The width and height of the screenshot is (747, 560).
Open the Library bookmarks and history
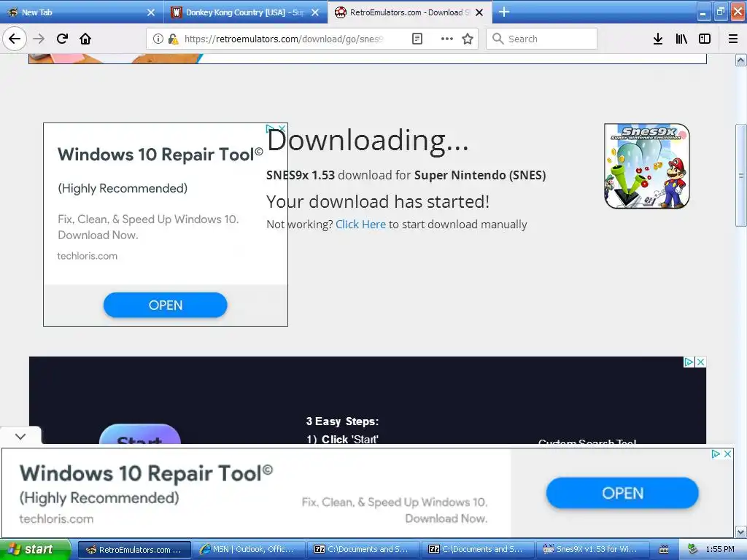[681, 39]
